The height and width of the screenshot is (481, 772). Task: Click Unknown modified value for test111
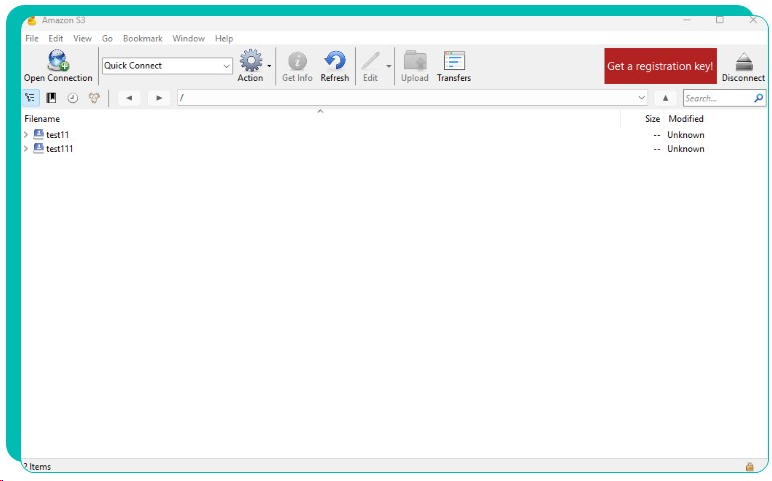coord(686,148)
